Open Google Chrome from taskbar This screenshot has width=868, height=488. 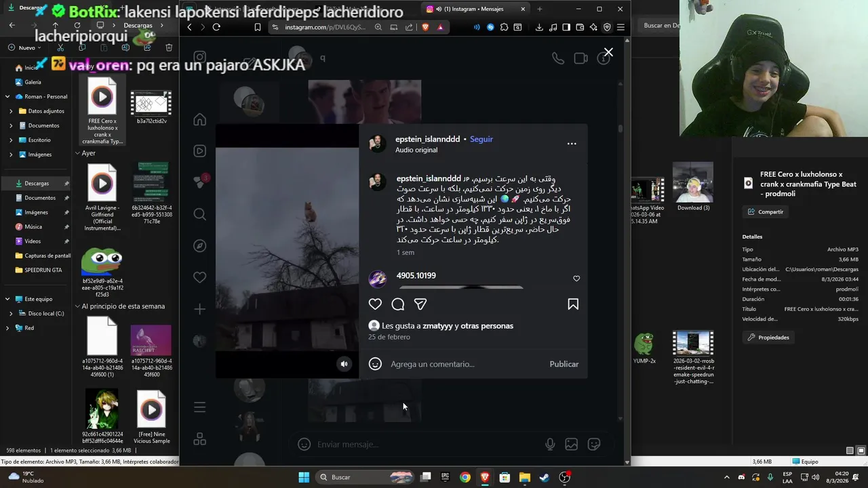click(x=465, y=477)
